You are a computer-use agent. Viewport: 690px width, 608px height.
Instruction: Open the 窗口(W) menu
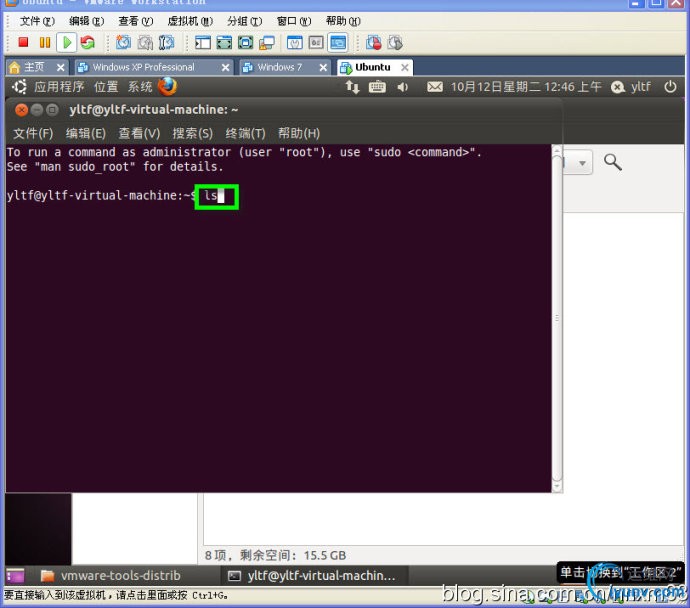click(294, 21)
